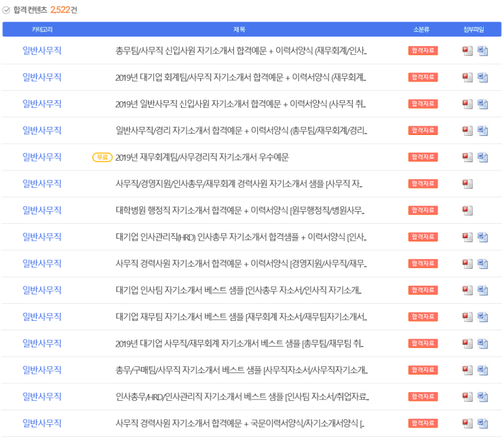Click 일반사무직 category in 국문이력서양식 row

point(42,424)
